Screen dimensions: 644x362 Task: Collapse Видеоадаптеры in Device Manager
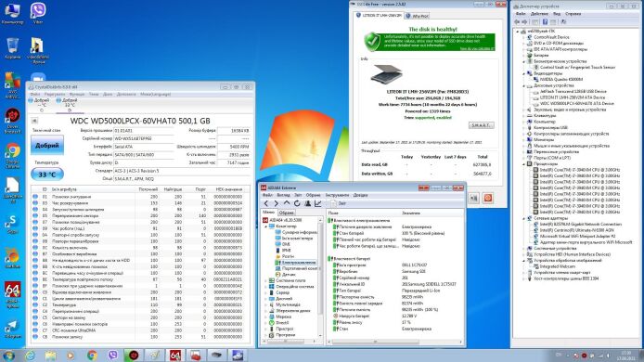[x=524, y=73]
